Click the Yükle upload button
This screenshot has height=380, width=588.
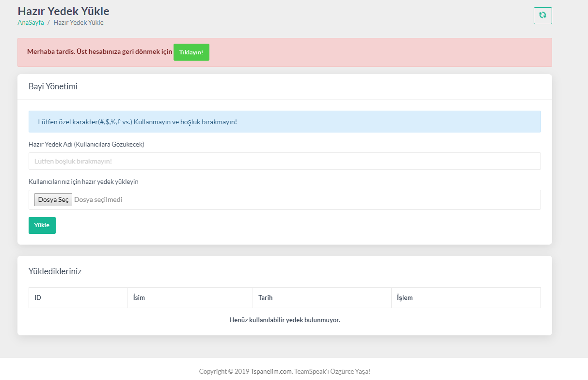[42, 225]
